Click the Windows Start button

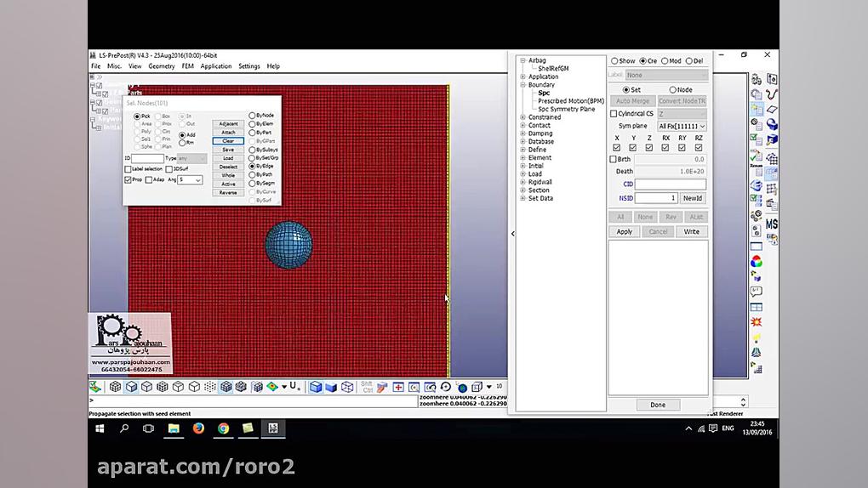point(100,428)
